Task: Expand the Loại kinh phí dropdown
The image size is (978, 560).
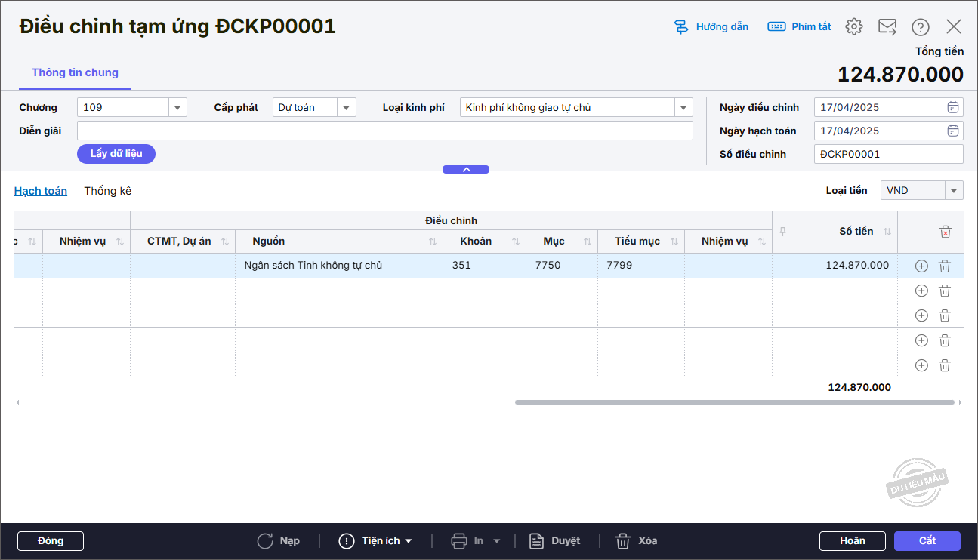Action: [x=683, y=107]
